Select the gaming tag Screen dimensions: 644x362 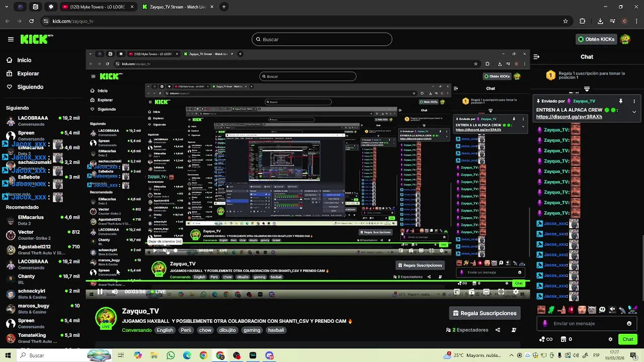252,330
